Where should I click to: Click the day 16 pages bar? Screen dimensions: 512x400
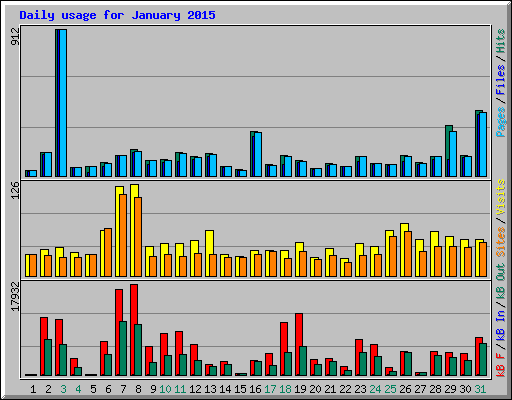click(258, 154)
